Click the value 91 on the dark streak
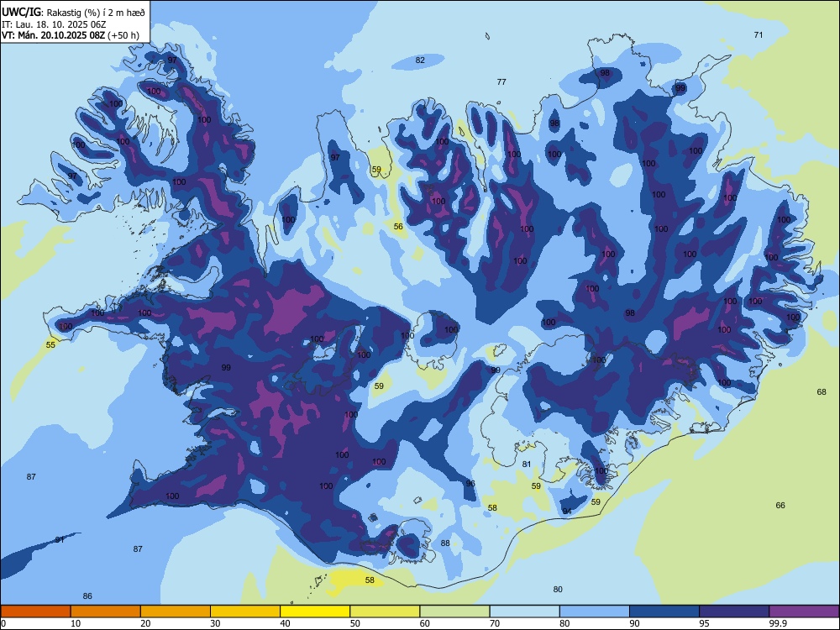The width and height of the screenshot is (840, 630). (60, 539)
